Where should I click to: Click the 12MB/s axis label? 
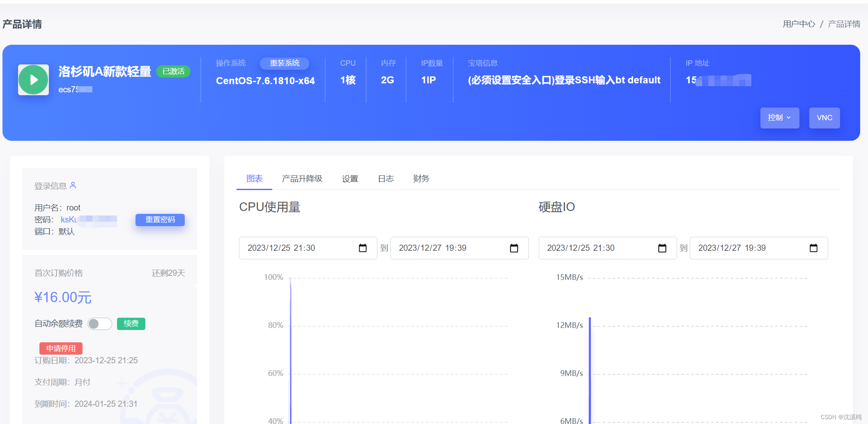point(569,325)
